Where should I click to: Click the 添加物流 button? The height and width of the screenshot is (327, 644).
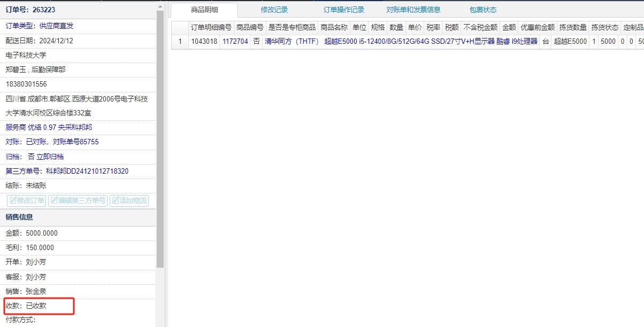click(x=129, y=201)
